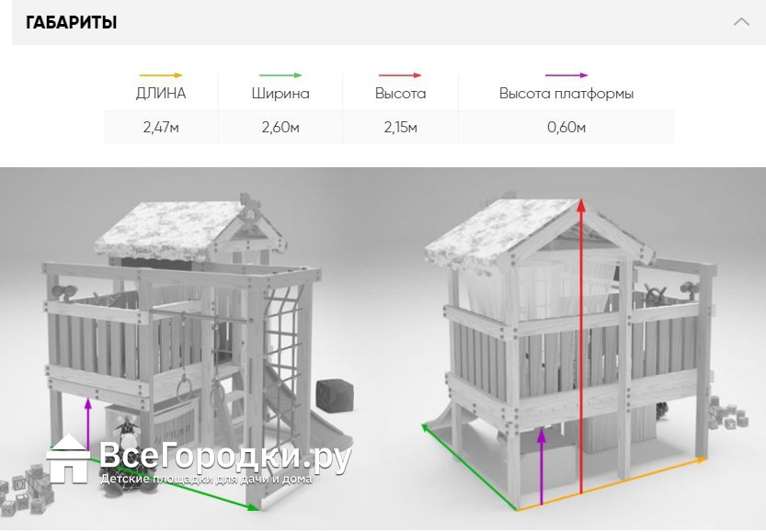Click the 2,47м length value

pyautogui.click(x=160, y=127)
